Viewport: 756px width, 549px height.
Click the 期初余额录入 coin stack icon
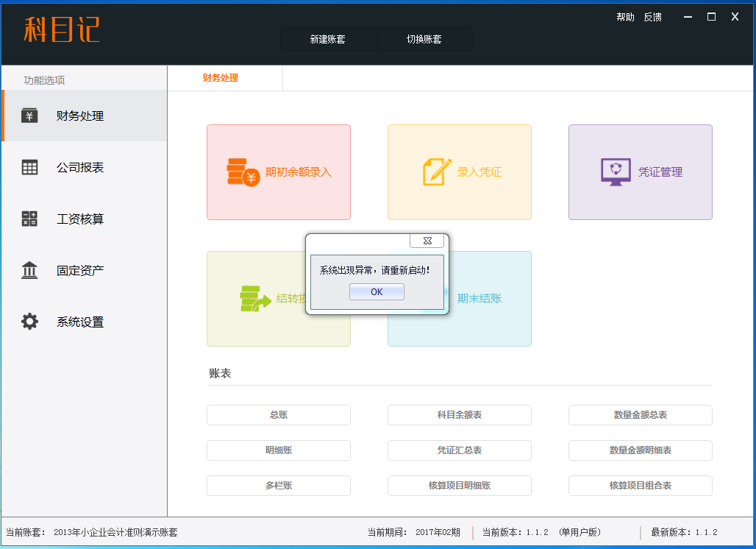coord(243,172)
